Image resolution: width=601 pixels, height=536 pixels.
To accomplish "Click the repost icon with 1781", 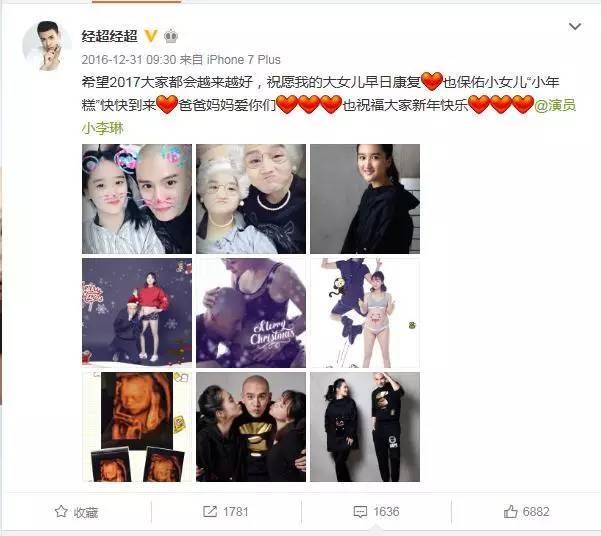I will click(226, 512).
